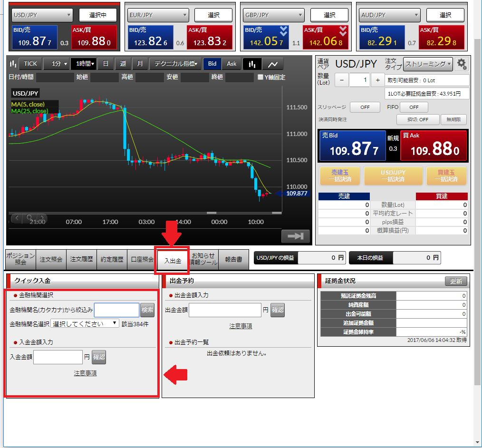Click GBP/JPY ASK/買 142.068 price tile
This screenshot has width=482, height=448.
[x=326, y=37]
